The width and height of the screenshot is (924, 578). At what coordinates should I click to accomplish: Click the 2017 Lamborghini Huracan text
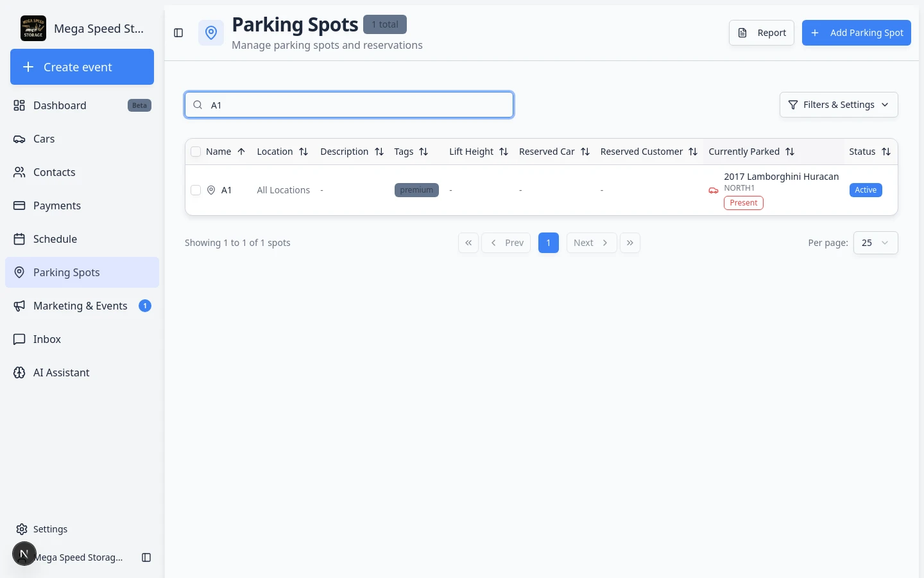[x=782, y=177]
